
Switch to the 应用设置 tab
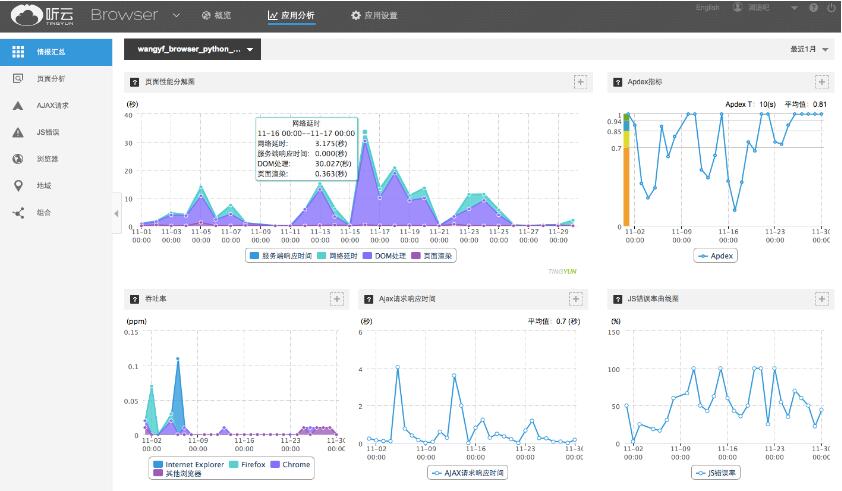click(x=374, y=16)
